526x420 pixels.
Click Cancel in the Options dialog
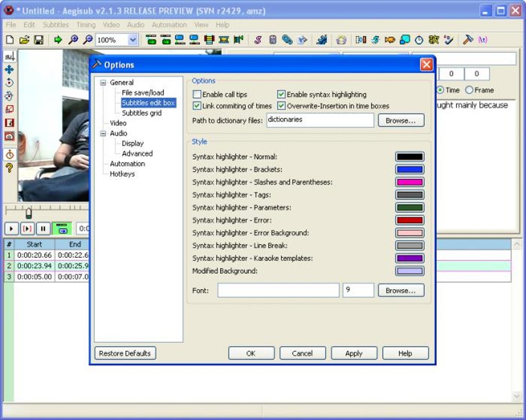coord(302,354)
